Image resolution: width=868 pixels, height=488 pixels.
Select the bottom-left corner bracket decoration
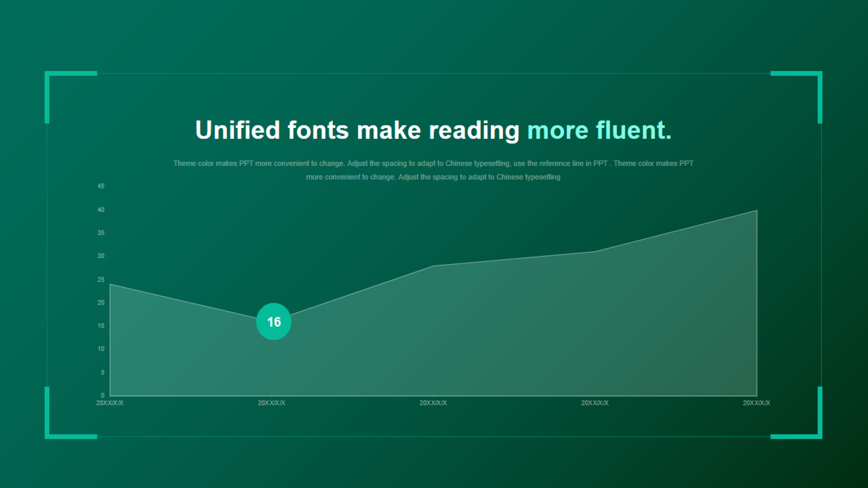71,413
